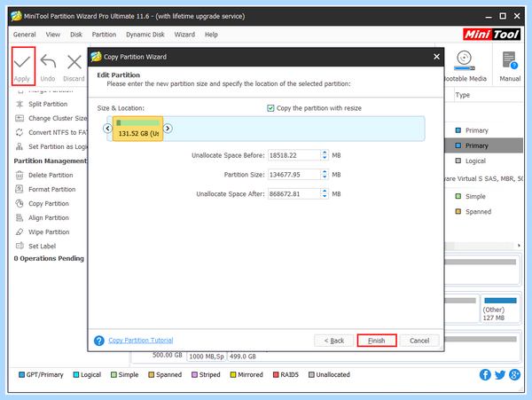Adjust Partition Size spinner arrows
This screenshot has width=532, height=400.
pyautogui.click(x=325, y=175)
